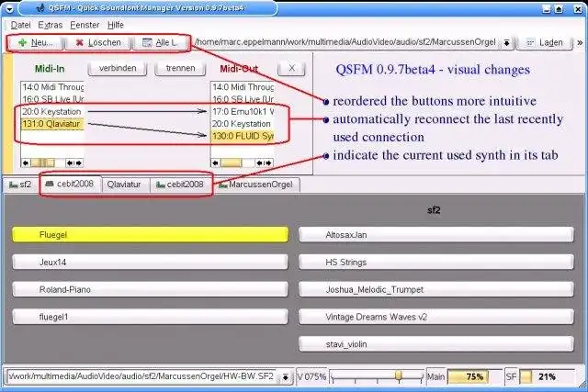Select 131:0 Qlaviatur in Midi-In list

[x=52, y=124]
